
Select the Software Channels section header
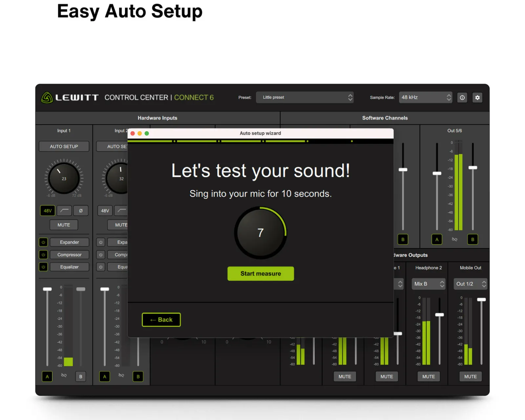(x=385, y=118)
